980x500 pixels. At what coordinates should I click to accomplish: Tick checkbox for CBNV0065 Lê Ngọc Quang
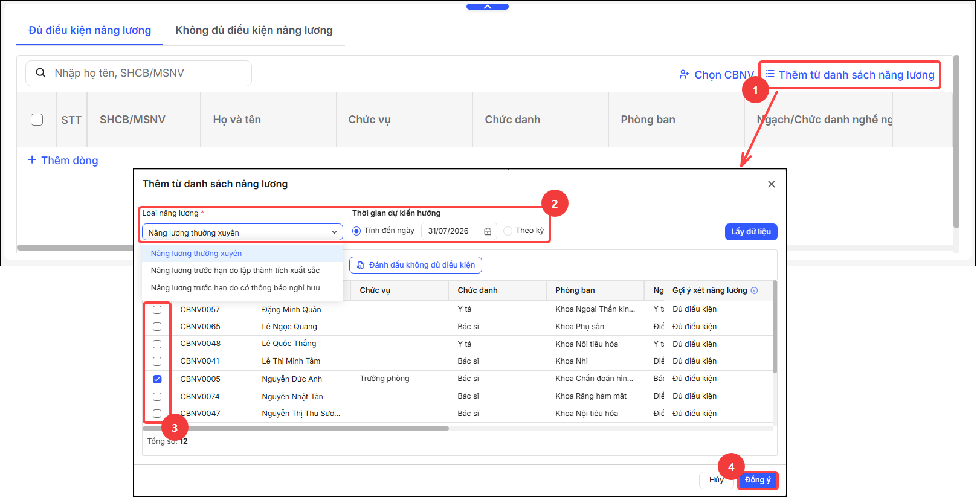[x=157, y=327]
